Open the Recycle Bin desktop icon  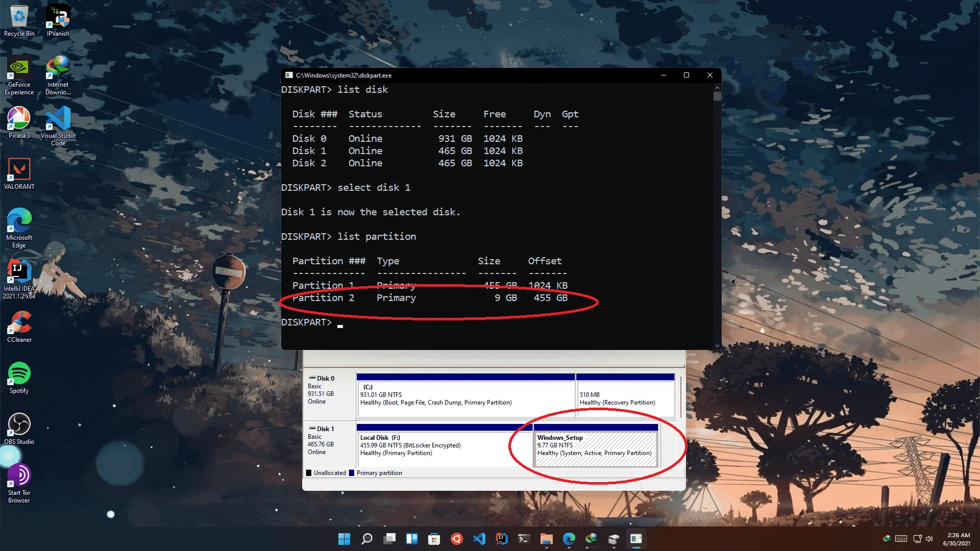(x=19, y=21)
